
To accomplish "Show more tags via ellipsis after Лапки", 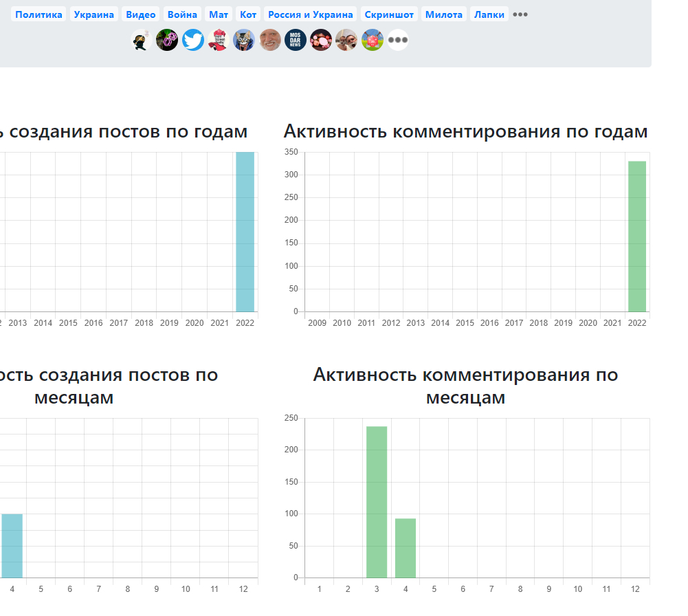I will (x=520, y=14).
